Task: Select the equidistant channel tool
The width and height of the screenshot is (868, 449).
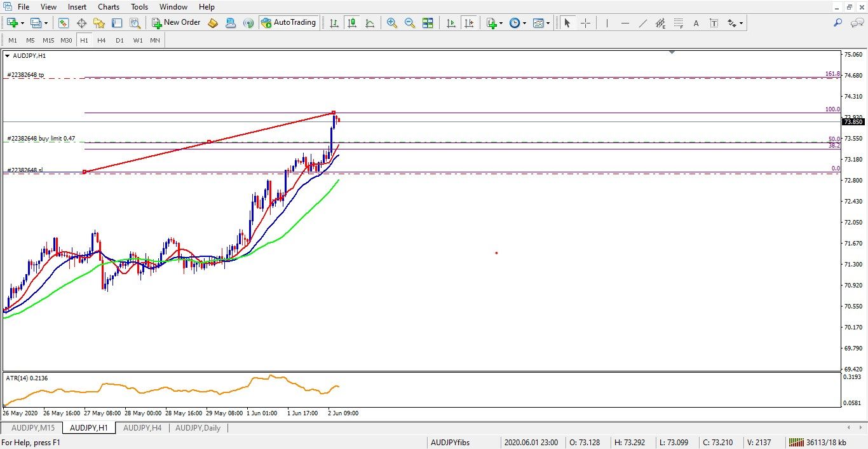Action: point(661,23)
